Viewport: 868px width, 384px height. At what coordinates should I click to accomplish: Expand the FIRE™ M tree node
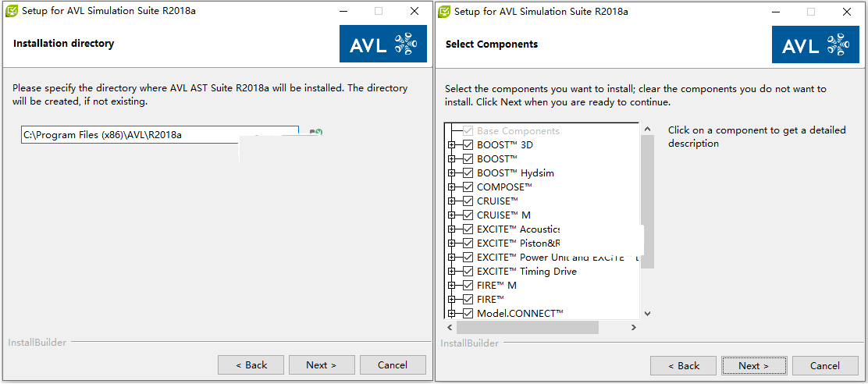452,286
